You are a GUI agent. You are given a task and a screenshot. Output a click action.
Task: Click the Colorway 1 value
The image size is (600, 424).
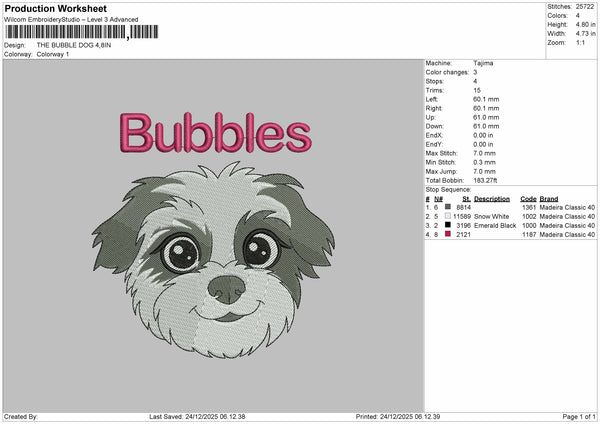53,54
